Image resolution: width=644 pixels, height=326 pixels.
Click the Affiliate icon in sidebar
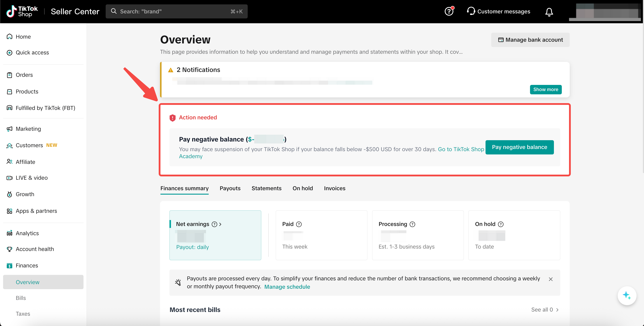(9, 162)
